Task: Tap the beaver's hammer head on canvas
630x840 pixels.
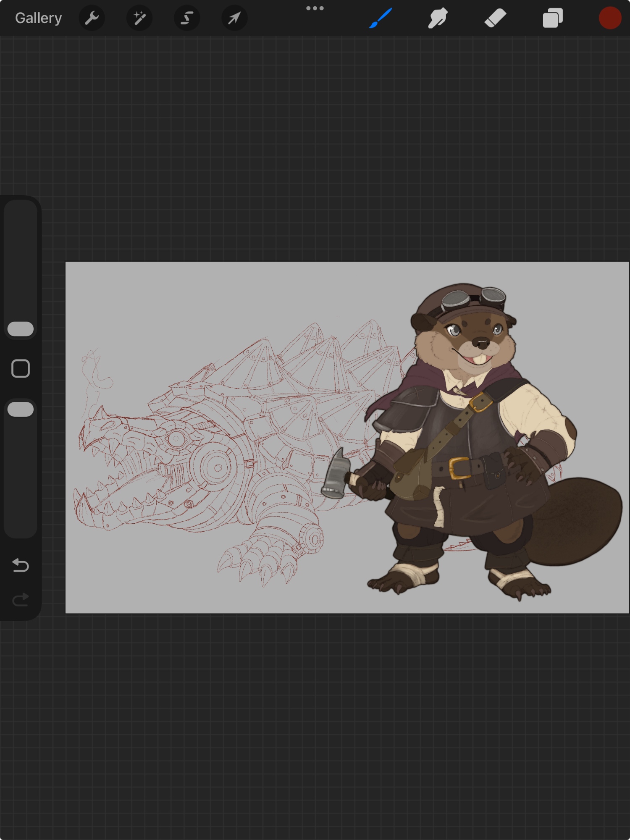Action: pos(336,475)
